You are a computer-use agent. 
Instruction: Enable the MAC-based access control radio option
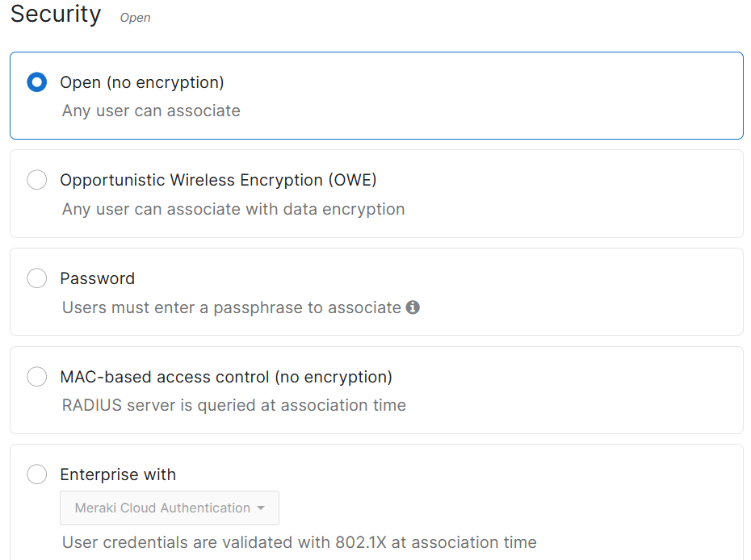[37, 377]
